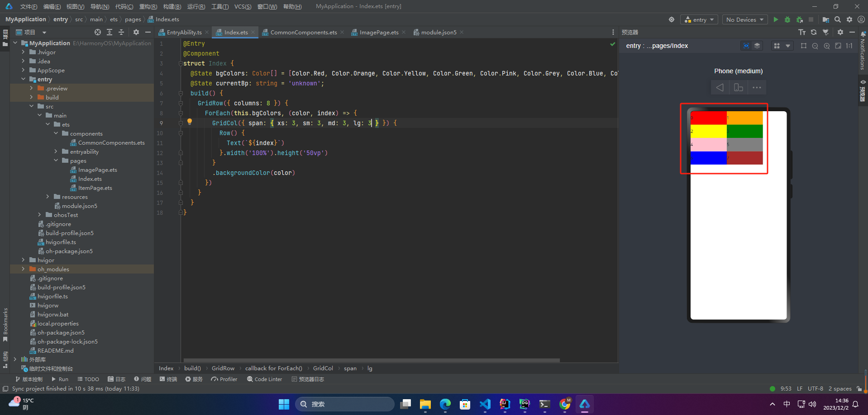The height and width of the screenshot is (415, 868).
Task: Click the frame crop icon in previewer toolbar
Action: (804, 46)
